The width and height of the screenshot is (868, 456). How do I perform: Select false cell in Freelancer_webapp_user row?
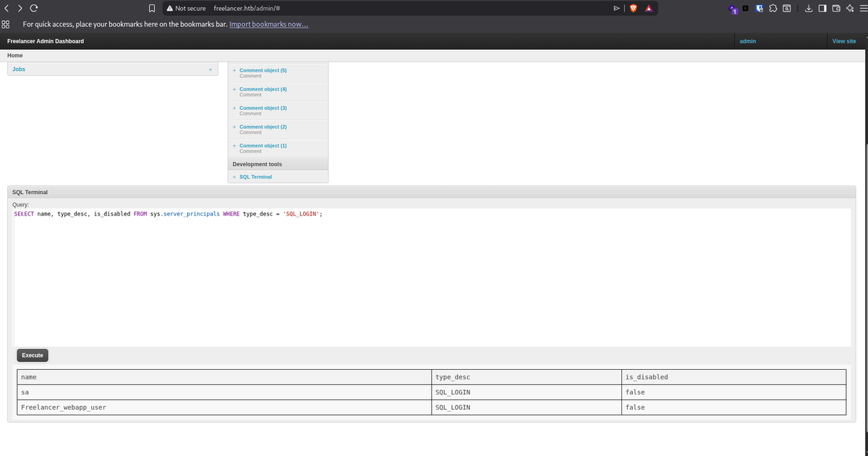pos(733,408)
